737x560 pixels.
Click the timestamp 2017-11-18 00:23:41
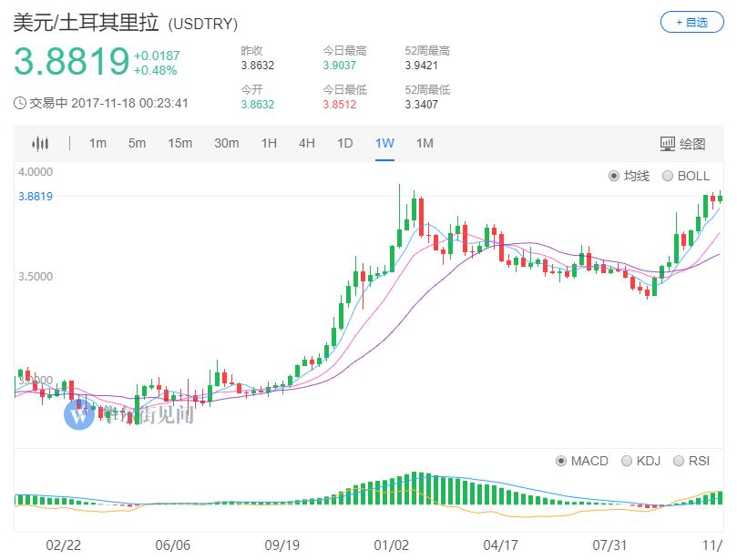129,103
